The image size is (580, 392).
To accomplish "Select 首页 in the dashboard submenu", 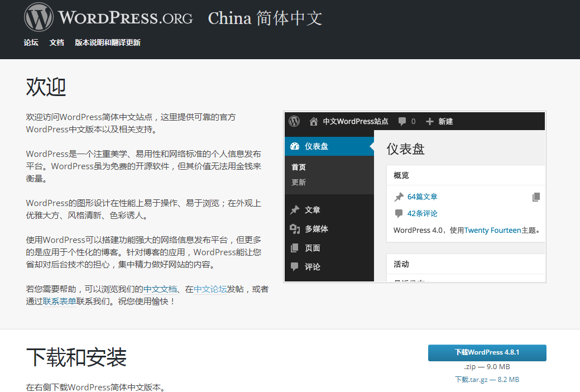I will coord(299,168).
